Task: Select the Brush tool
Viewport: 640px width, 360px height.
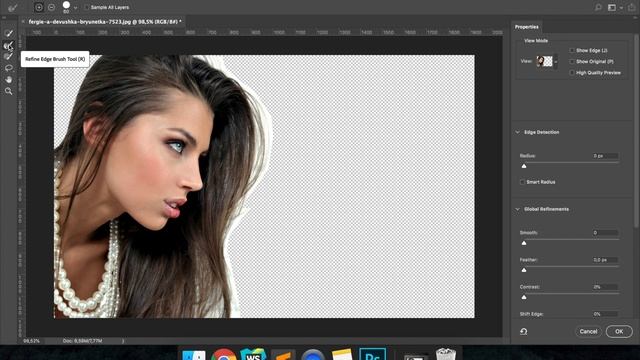Action: [9, 57]
